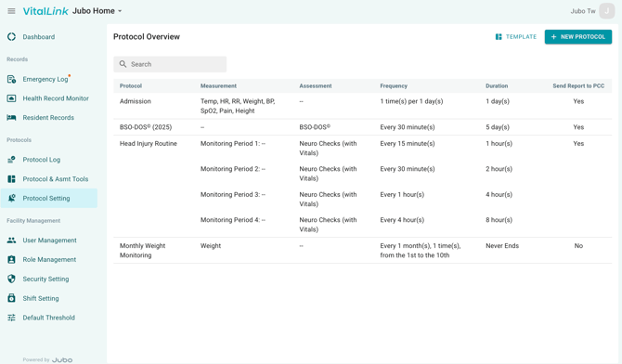Screen dimensions: 622x364
Task: Click the search magnifier icon
Action: tap(123, 64)
